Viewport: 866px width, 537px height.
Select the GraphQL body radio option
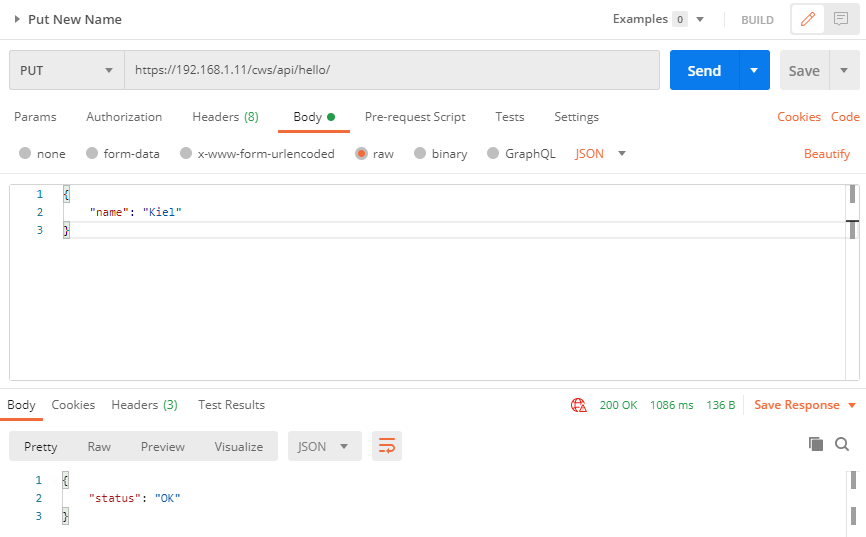493,154
